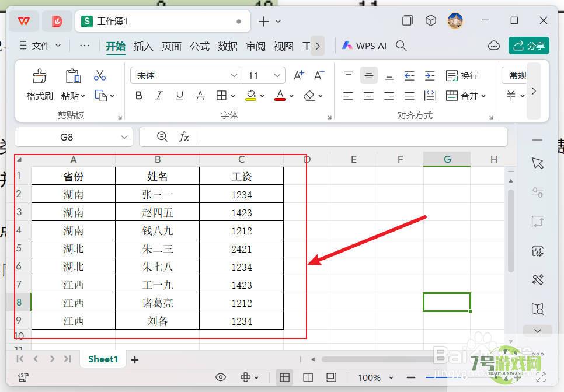The height and width of the screenshot is (392, 564).
Task: Toggle Bold formatting
Action: click(x=138, y=96)
